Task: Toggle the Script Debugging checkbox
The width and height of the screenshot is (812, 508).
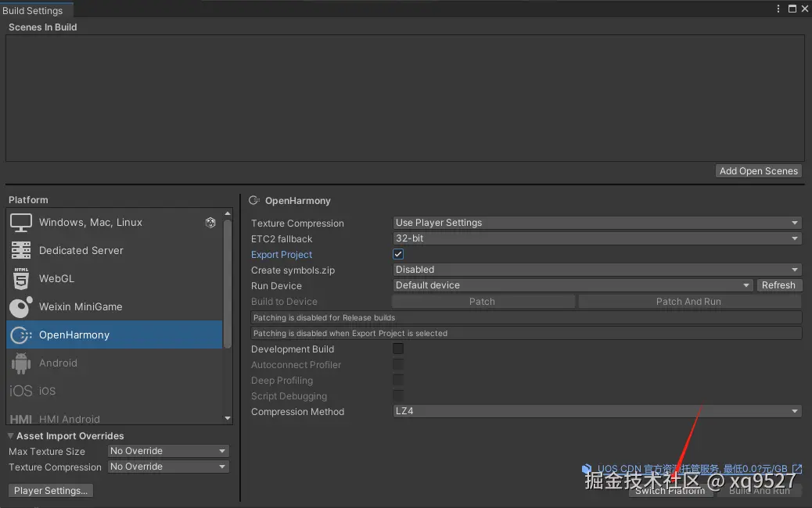Action: click(398, 395)
